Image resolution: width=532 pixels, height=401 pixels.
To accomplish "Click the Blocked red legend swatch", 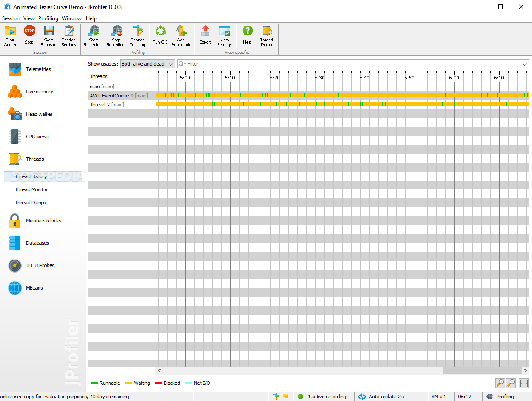I will (x=158, y=383).
